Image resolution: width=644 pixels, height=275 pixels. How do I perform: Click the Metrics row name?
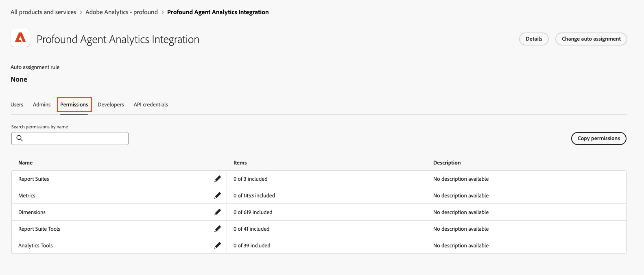27,195
